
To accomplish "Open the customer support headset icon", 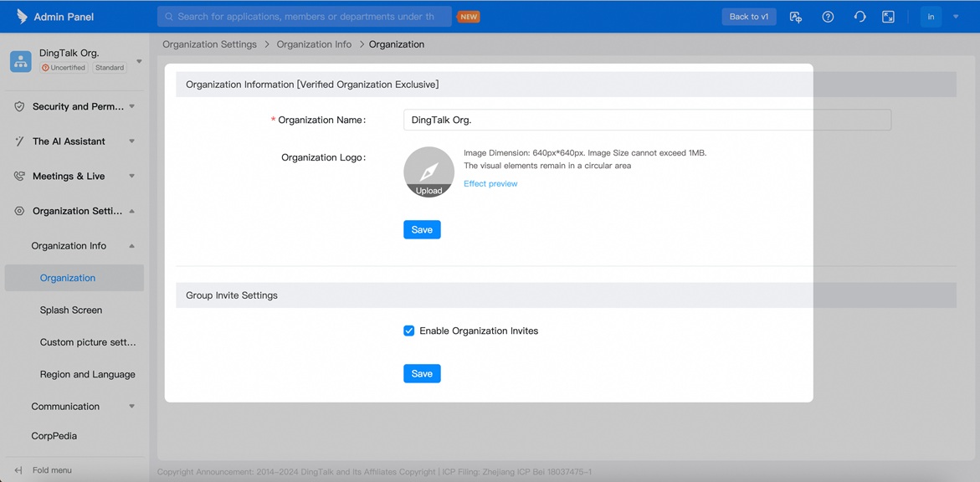I will point(860,17).
